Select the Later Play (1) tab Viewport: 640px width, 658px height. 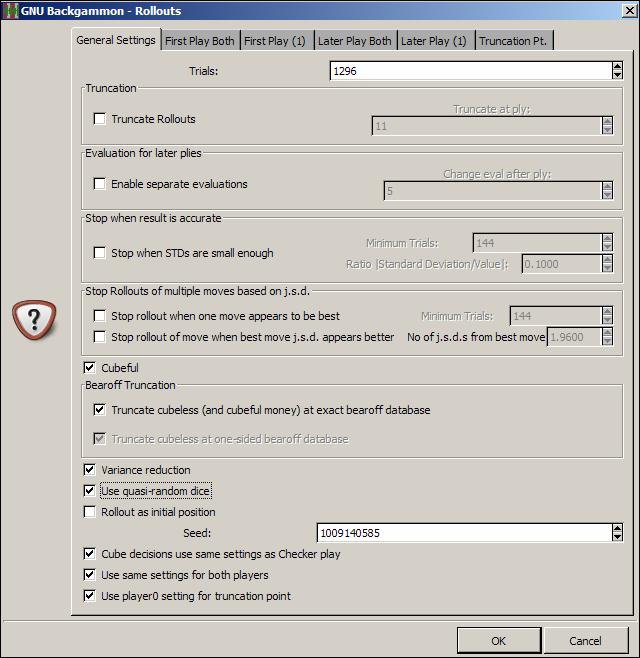[434, 41]
